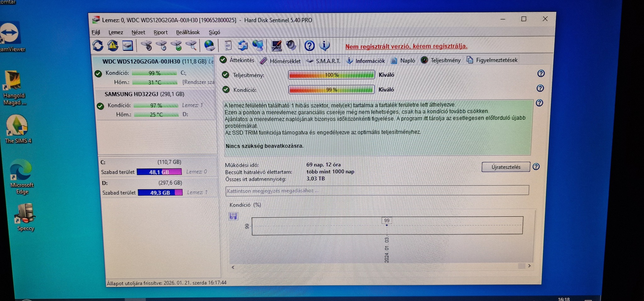
Task: Click the laptop with screwdriver toolbar icon
Action: (x=276, y=46)
